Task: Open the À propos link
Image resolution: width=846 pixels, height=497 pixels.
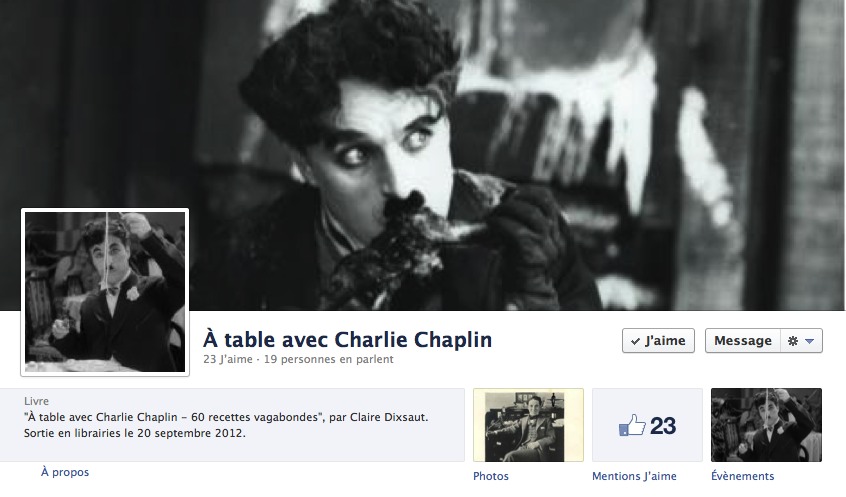Action: [65, 472]
